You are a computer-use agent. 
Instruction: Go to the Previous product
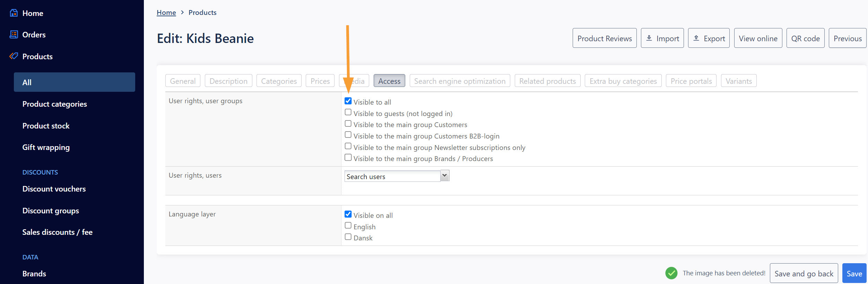click(848, 38)
